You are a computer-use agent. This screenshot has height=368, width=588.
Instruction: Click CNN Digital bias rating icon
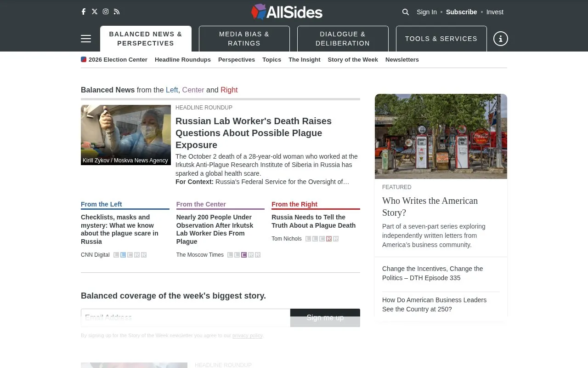tap(130, 255)
